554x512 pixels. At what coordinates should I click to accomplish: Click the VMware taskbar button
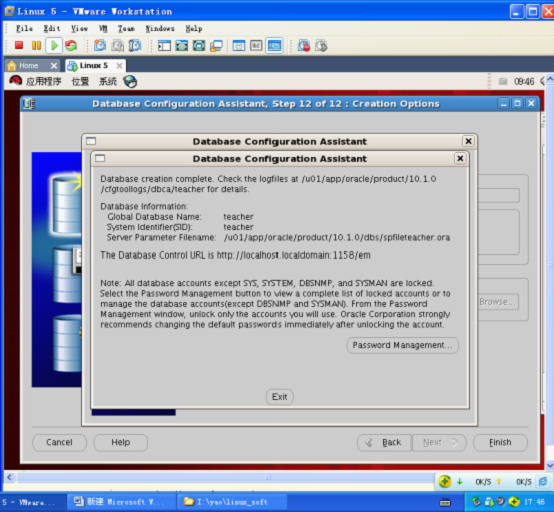(x=33, y=502)
